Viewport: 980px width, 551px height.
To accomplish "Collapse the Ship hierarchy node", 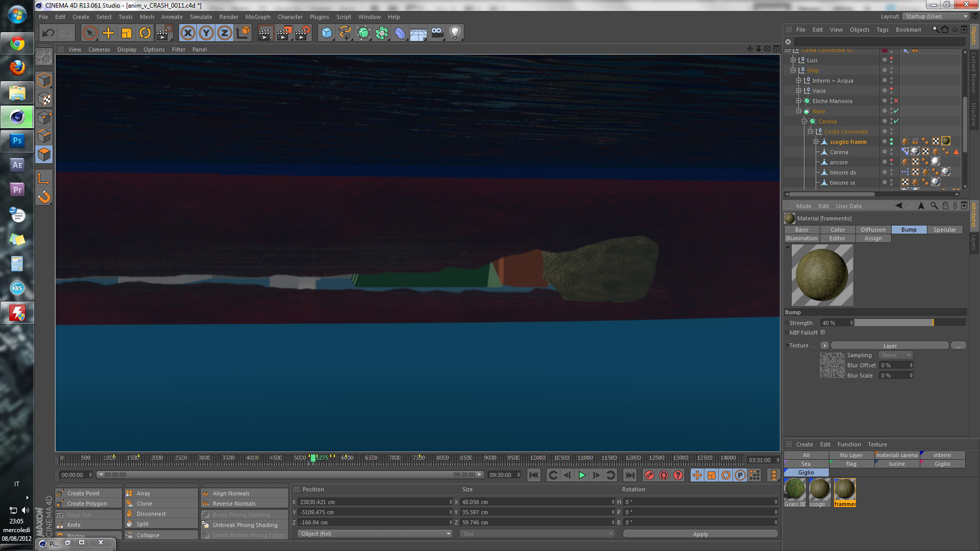I will [x=793, y=70].
